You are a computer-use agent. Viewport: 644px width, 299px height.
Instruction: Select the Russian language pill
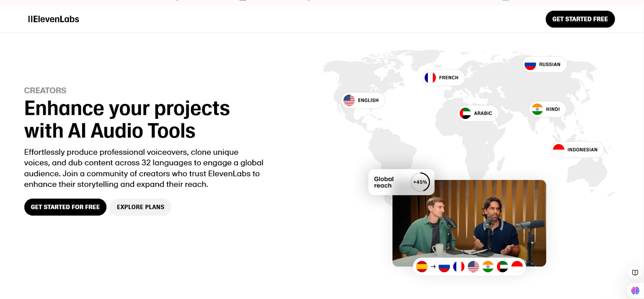click(544, 64)
